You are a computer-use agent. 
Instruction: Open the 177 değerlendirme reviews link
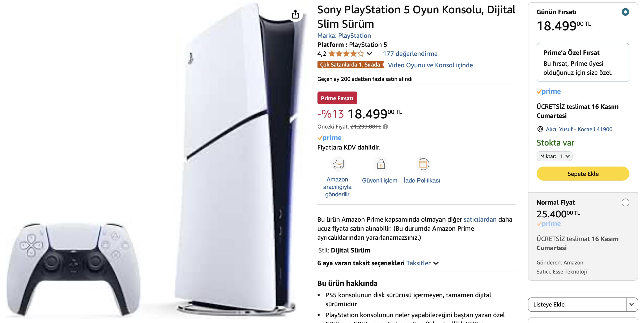[410, 54]
